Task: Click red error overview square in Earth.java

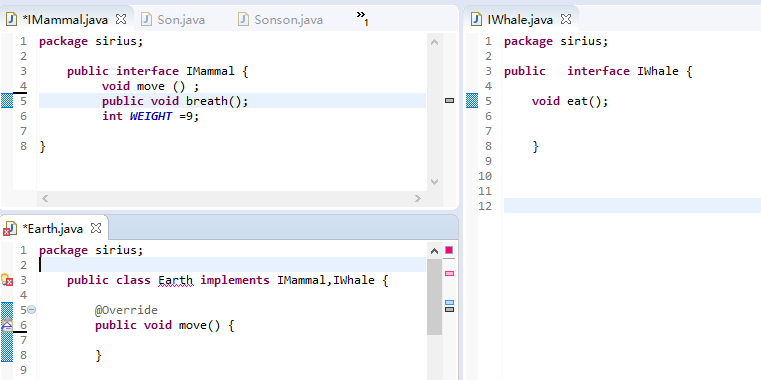Action: 449,250
